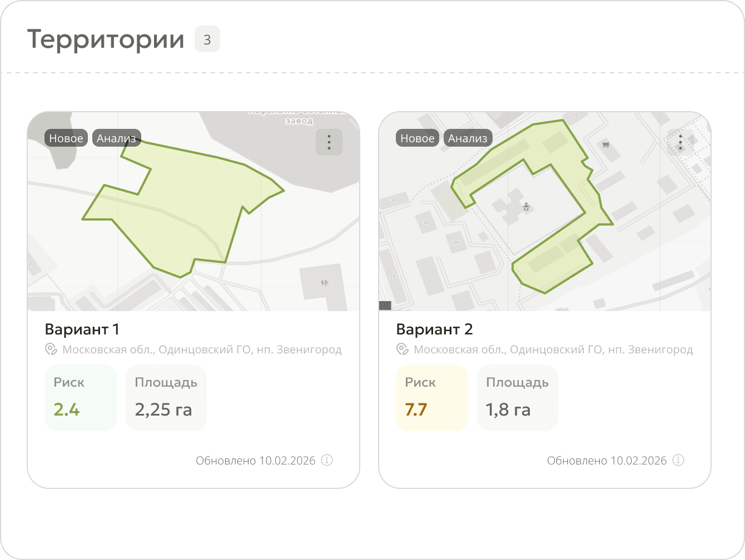The height and width of the screenshot is (560, 745).
Task: Click the green Риск 2.4 tile
Action: [81, 398]
